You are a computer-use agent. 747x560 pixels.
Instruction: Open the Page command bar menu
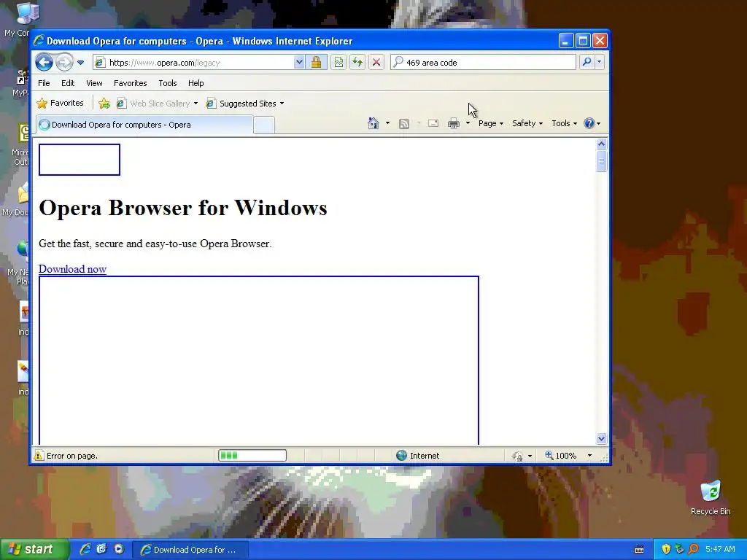click(491, 123)
